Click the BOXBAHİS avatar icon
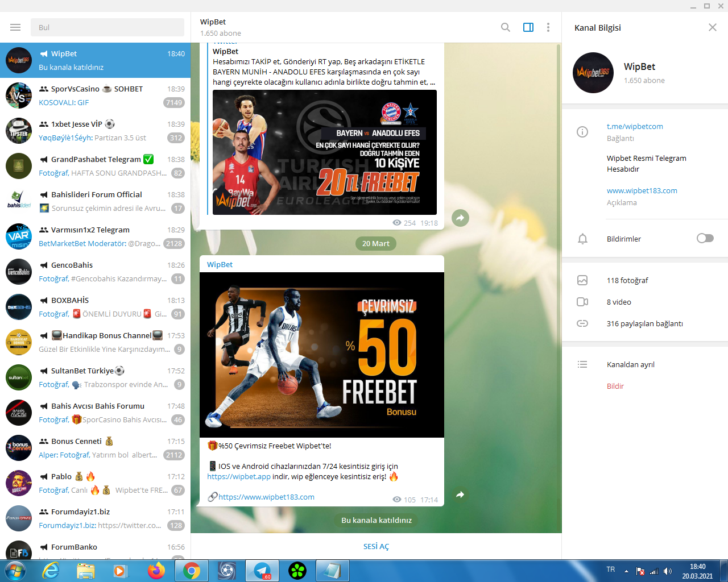The image size is (728, 582). [x=19, y=307]
